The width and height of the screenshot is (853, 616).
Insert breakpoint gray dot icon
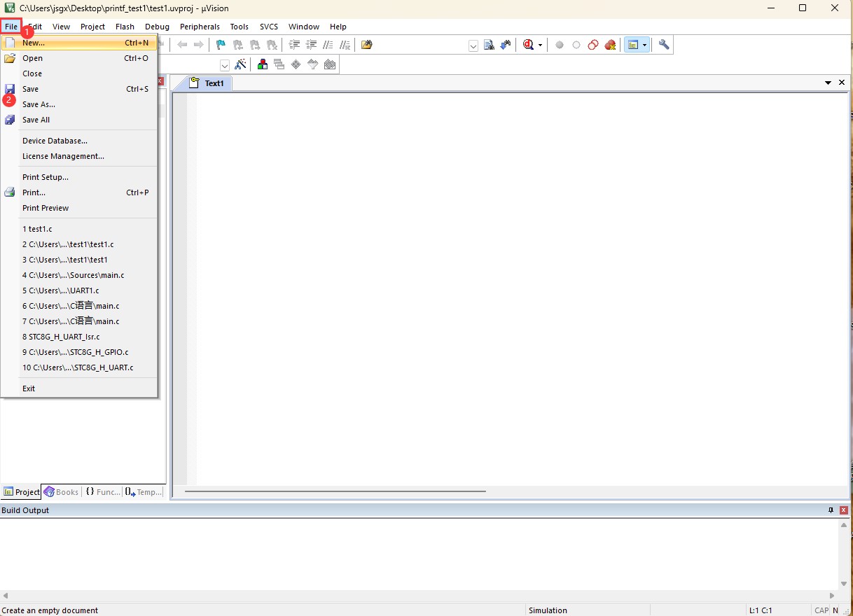(x=560, y=45)
